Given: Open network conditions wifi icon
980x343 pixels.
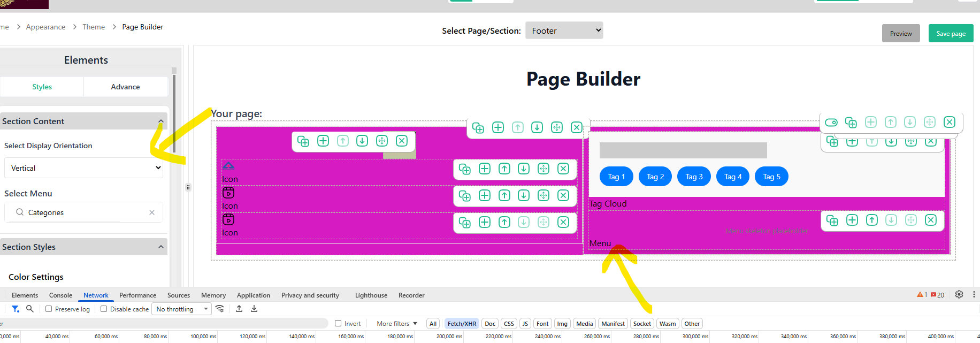Looking at the screenshot, I should 220,309.
